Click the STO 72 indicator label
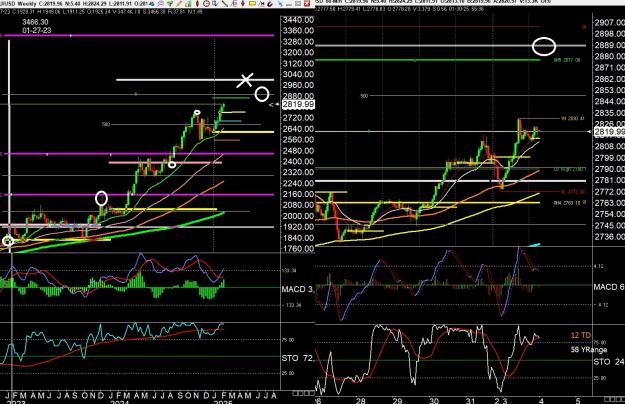This screenshot has height=404, width=625. point(297,358)
